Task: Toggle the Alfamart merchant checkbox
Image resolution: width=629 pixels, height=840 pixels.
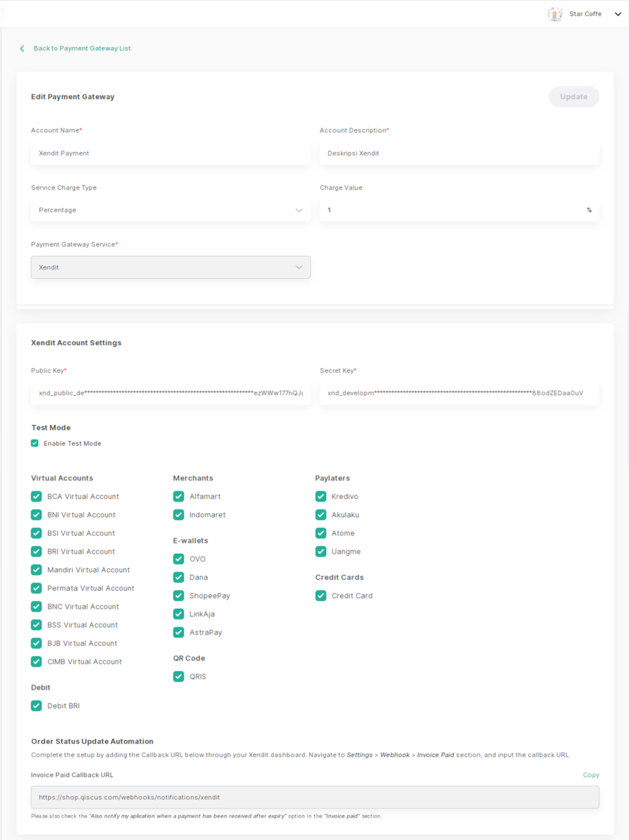Action: point(179,496)
